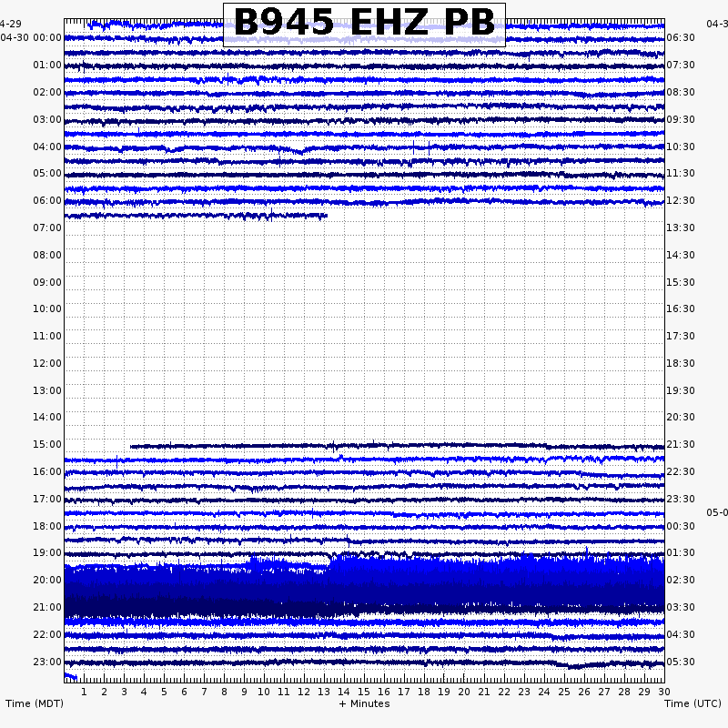Choose the 12:30 UTC label
The width and height of the screenshot is (728, 728).
(681, 200)
